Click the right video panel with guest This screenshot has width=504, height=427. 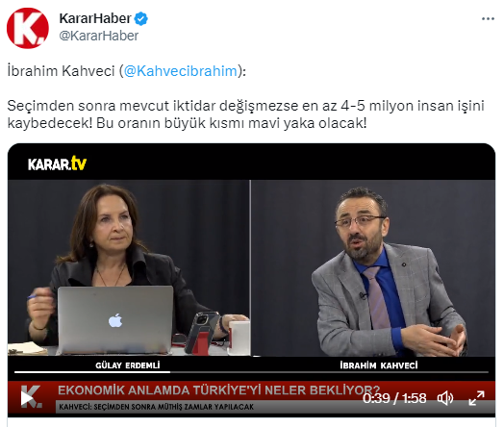373,267
